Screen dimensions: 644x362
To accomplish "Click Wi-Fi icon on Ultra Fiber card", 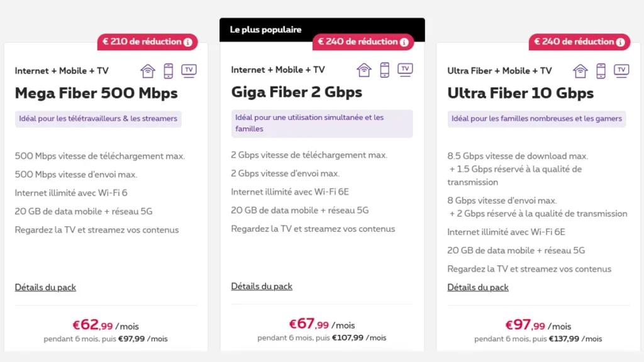I will [580, 70].
